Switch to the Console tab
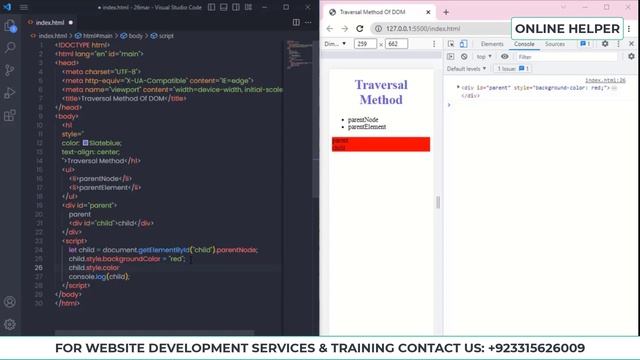The height and width of the screenshot is (360, 640). click(524, 44)
